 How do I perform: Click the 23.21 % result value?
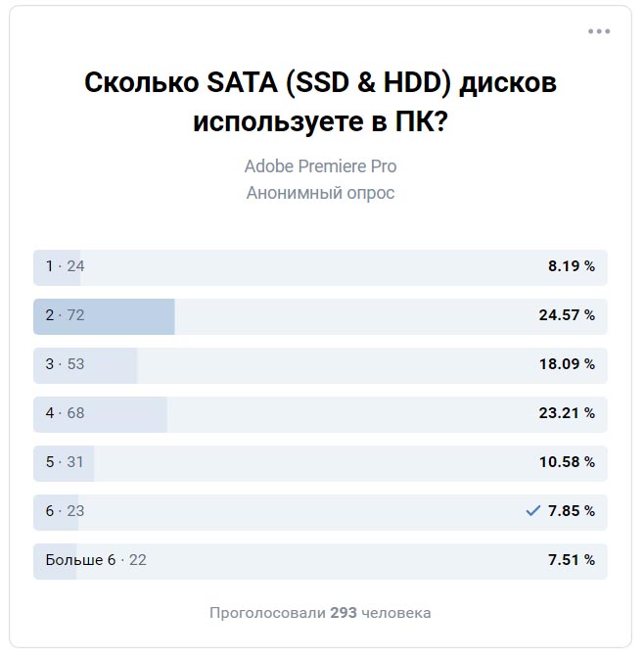coord(567,413)
